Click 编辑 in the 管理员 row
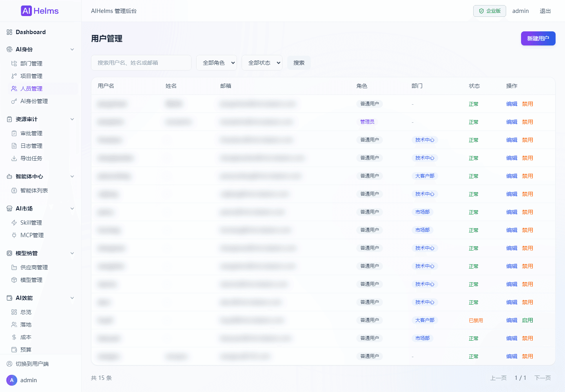The height and width of the screenshot is (392, 565). coord(512,122)
